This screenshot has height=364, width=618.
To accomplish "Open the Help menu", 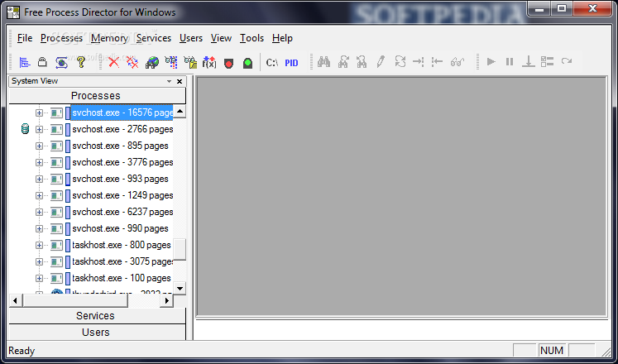I will tap(282, 38).
